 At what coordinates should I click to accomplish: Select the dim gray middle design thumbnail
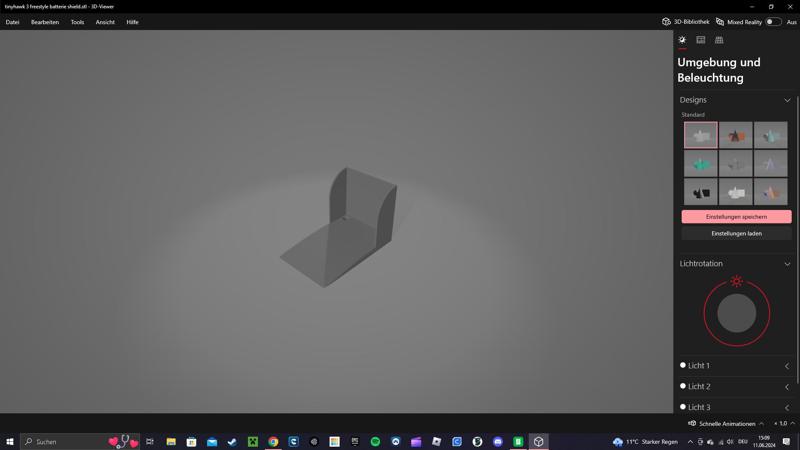click(736, 164)
